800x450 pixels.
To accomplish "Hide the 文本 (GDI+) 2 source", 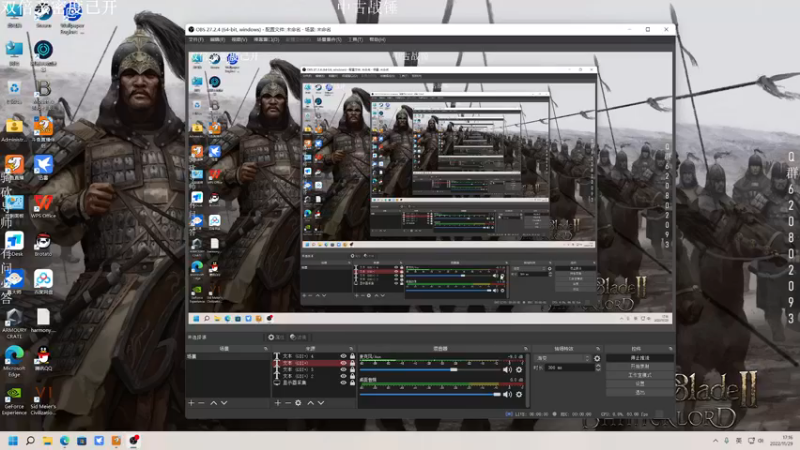I will click(343, 376).
